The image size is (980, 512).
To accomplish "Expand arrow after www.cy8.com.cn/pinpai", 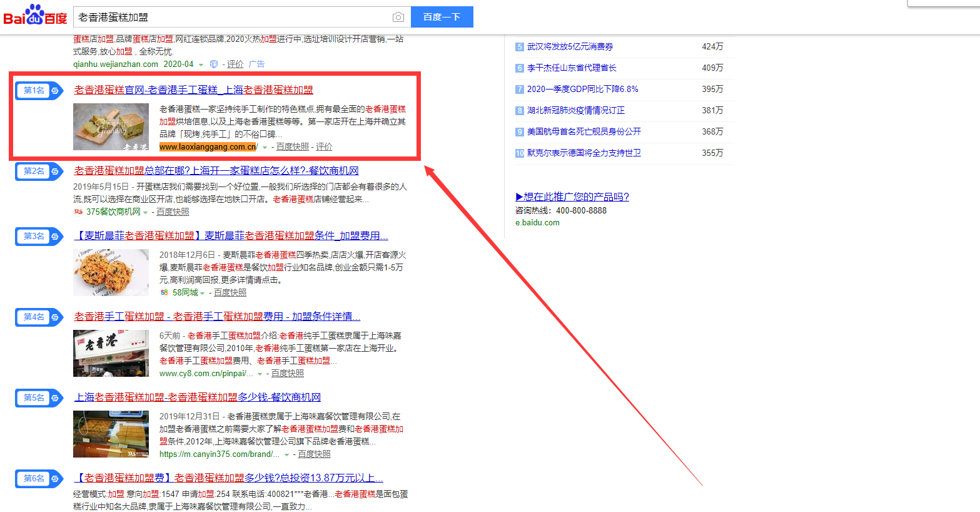I will point(260,374).
